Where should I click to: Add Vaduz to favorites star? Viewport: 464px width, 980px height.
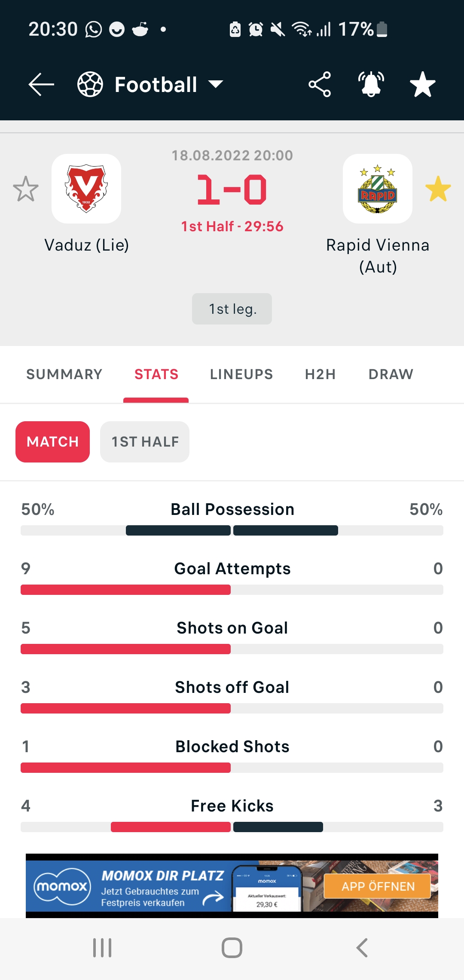click(26, 189)
